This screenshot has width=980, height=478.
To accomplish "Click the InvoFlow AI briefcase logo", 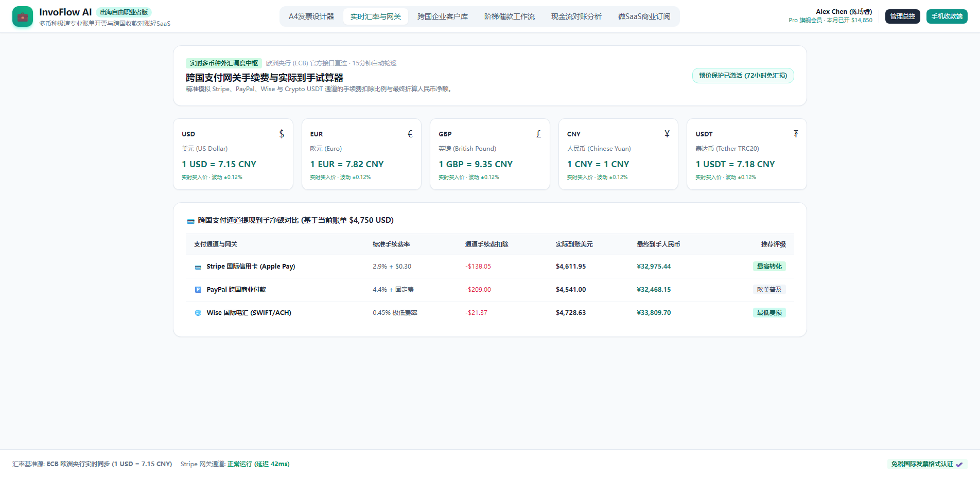I will (x=23, y=16).
